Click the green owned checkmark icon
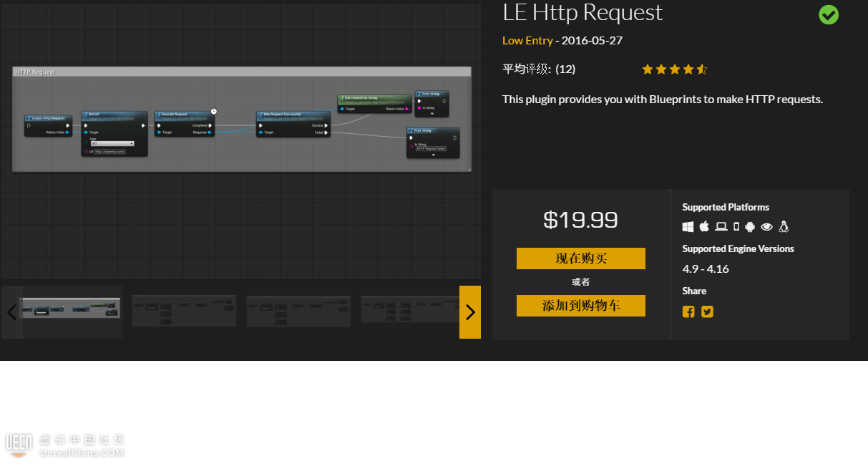868x464 pixels. click(x=829, y=14)
